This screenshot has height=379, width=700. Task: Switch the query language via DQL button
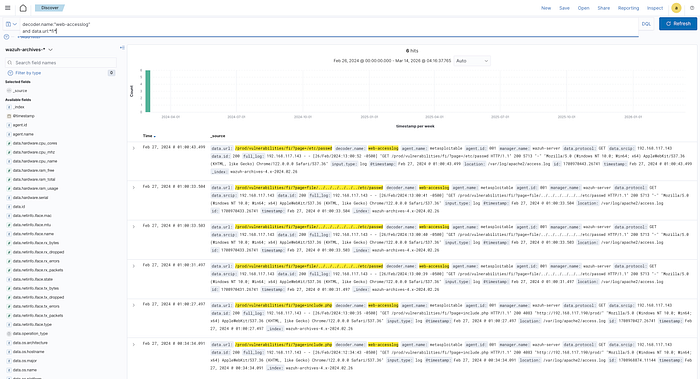pyautogui.click(x=646, y=24)
